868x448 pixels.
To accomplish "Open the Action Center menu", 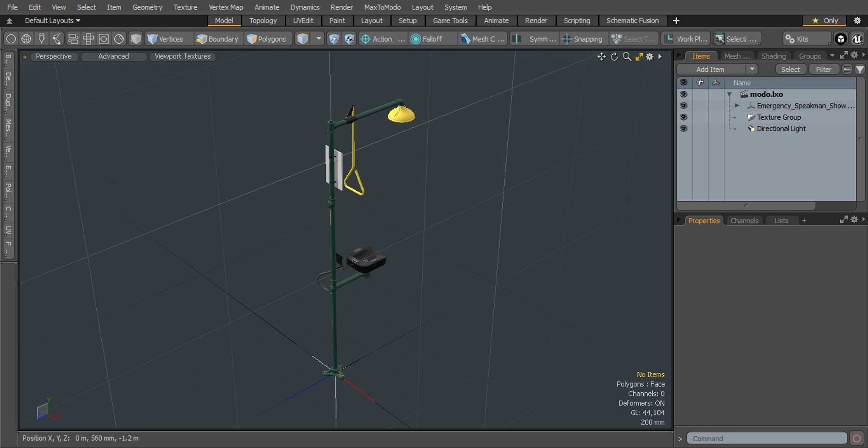I will coord(382,39).
